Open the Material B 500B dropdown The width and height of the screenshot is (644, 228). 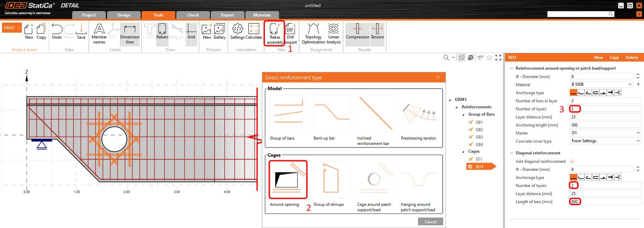pos(602,84)
